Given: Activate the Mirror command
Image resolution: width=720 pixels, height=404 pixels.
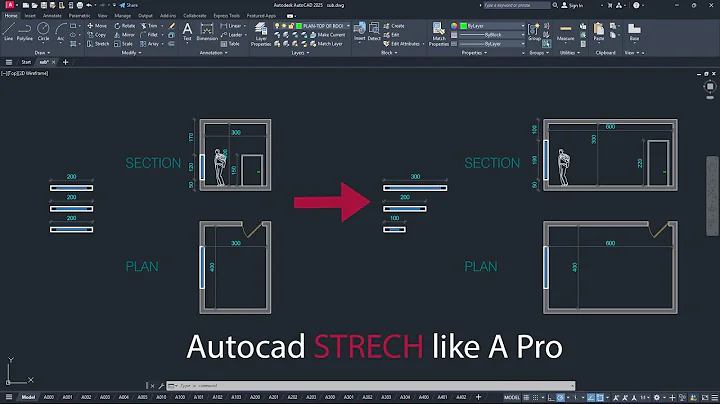Looking at the screenshot, I should [x=125, y=35].
